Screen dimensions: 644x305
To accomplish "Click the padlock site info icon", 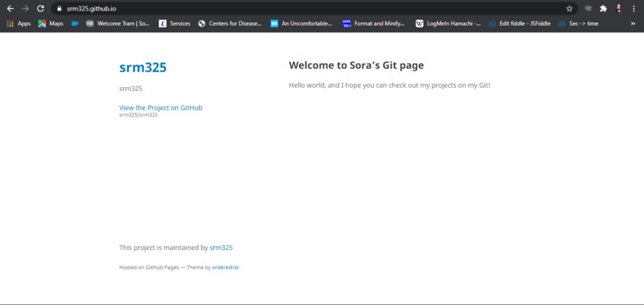I will tap(59, 9).
